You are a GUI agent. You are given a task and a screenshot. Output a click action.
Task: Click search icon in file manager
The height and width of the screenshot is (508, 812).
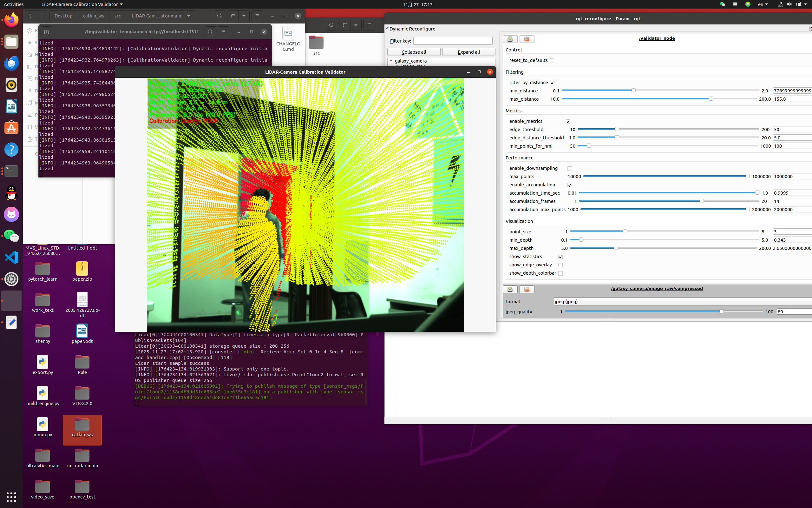(219, 16)
